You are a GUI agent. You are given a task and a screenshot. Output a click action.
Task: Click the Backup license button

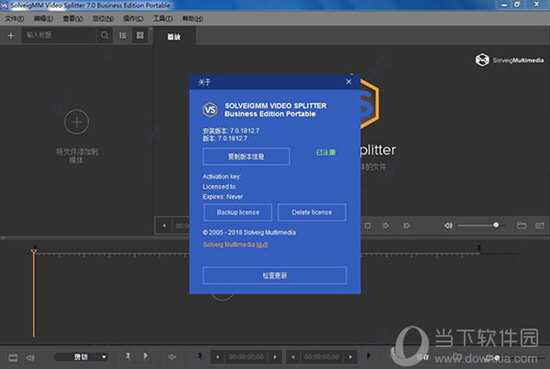click(238, 212)
